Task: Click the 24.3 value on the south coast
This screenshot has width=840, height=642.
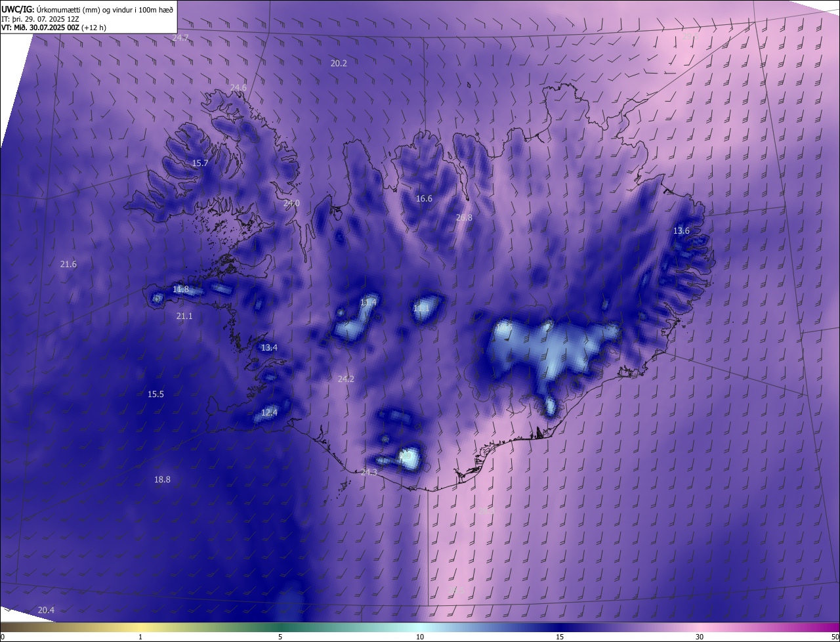Action: tap(369, 473)
